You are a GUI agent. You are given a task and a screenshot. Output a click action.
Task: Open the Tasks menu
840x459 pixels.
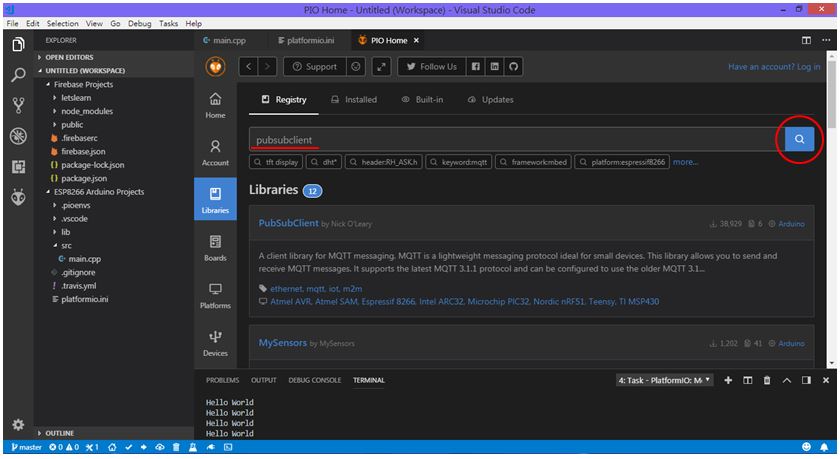[168, 24]
